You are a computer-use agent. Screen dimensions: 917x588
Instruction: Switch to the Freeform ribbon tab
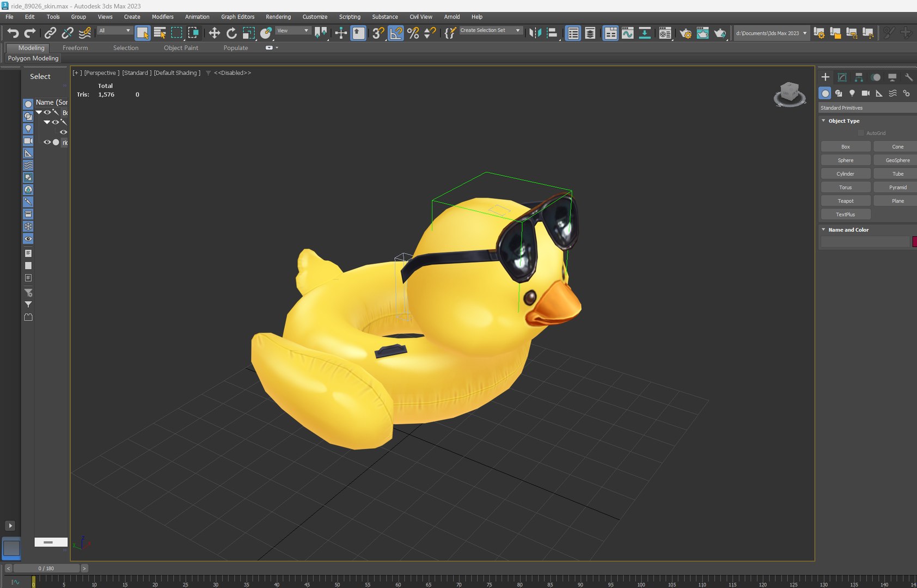75,48
